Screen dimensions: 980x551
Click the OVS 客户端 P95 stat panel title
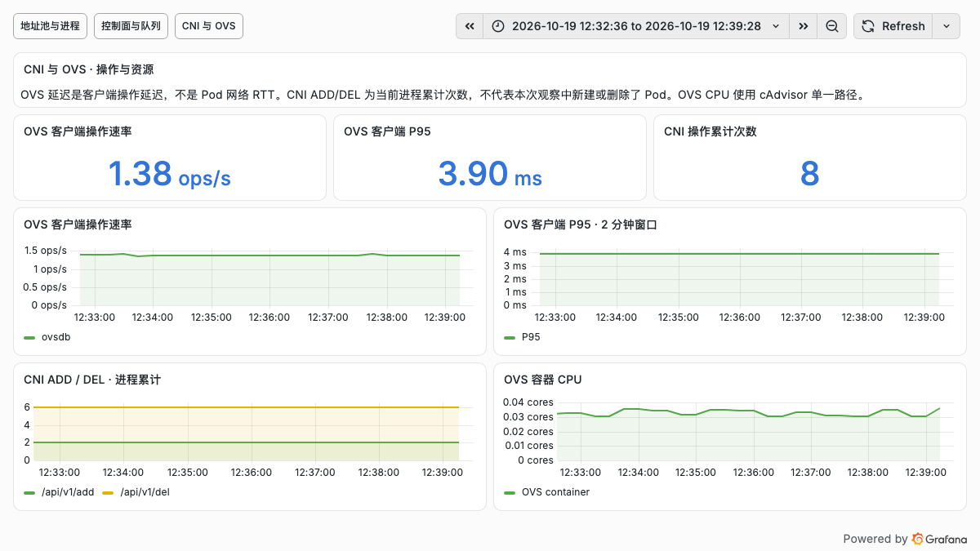[x=387, y=131]
